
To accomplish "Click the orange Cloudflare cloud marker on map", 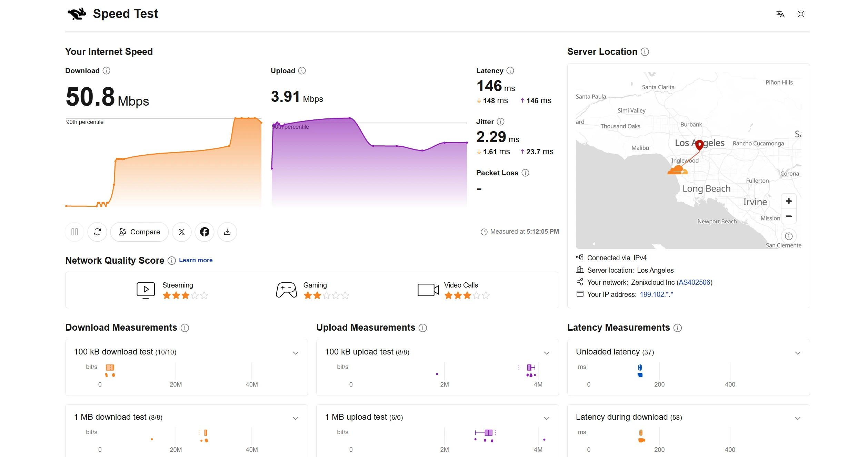I will 678,169.
